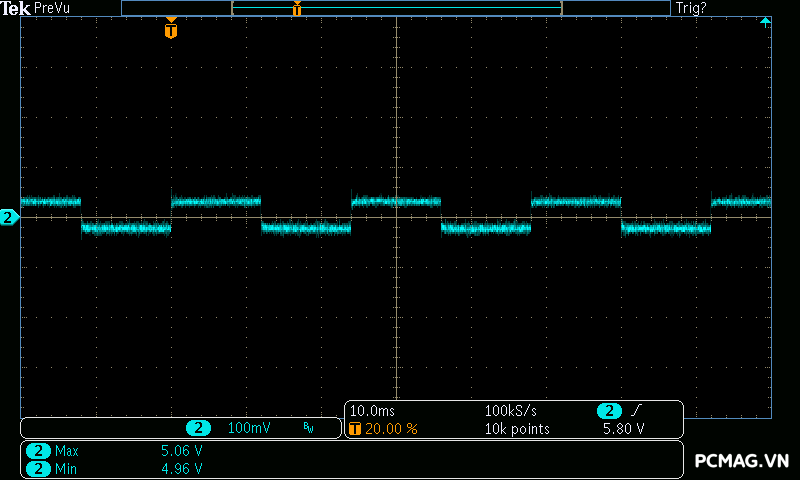
Task: Click the bandwidth limit Bw icon
Action: tap(308, 428)
